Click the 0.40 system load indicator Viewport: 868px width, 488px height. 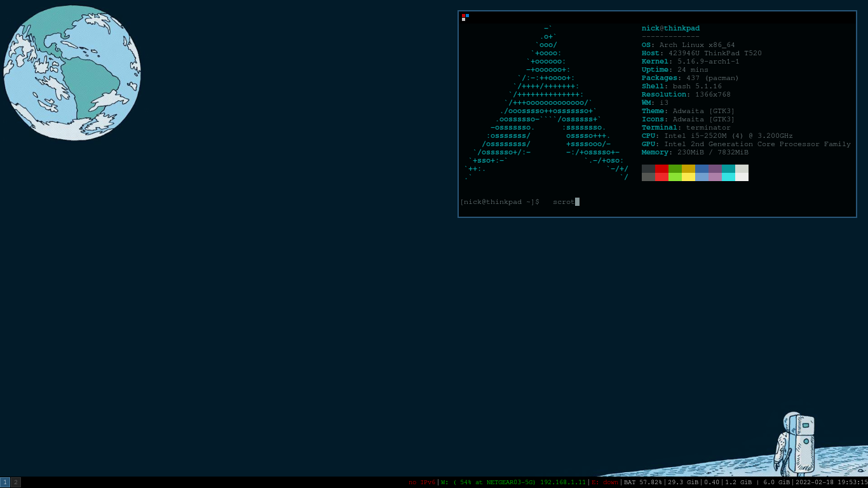711,482
